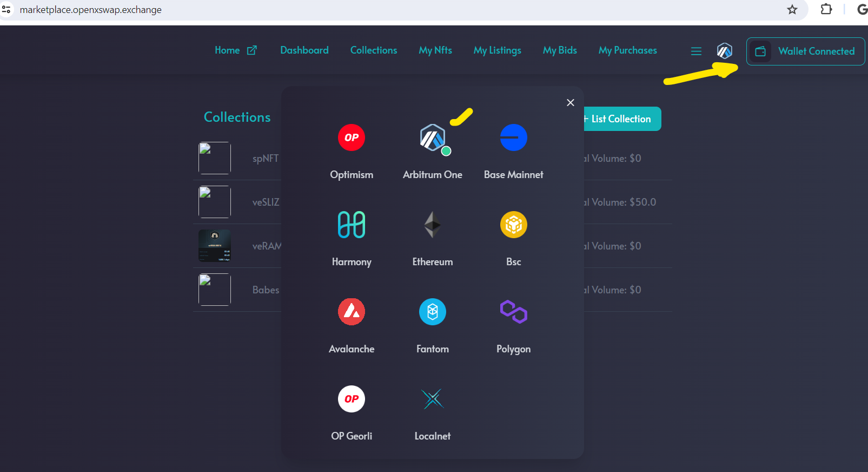Switch to the Fantom network

(433, 312)
